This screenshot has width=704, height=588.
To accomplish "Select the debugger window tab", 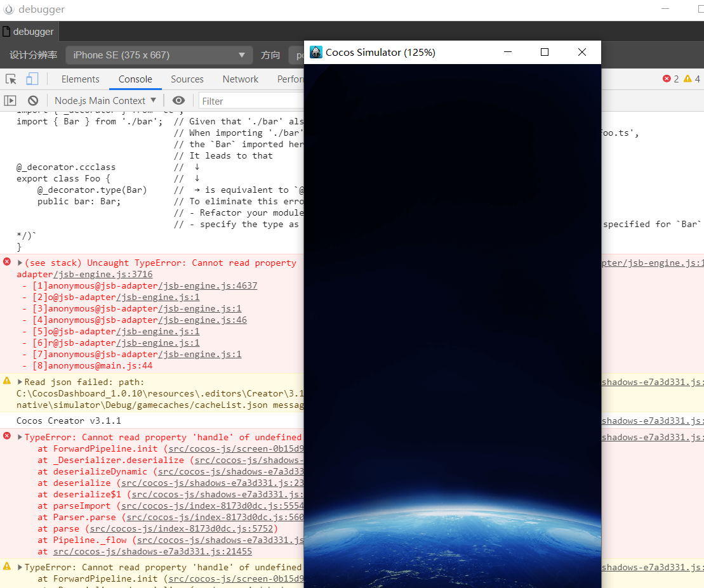I will pos(29,32).
